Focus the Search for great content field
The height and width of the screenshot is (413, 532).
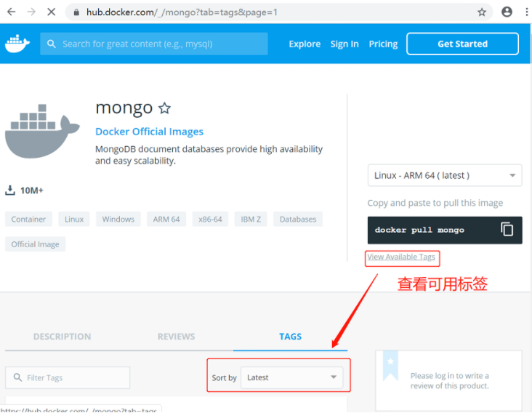tap(154, 44)
